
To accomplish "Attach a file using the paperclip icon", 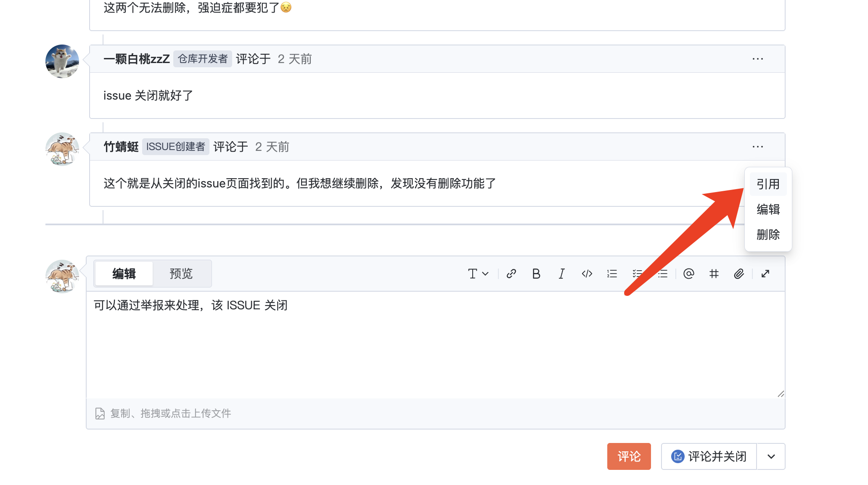I will click(x=739, y=274).
